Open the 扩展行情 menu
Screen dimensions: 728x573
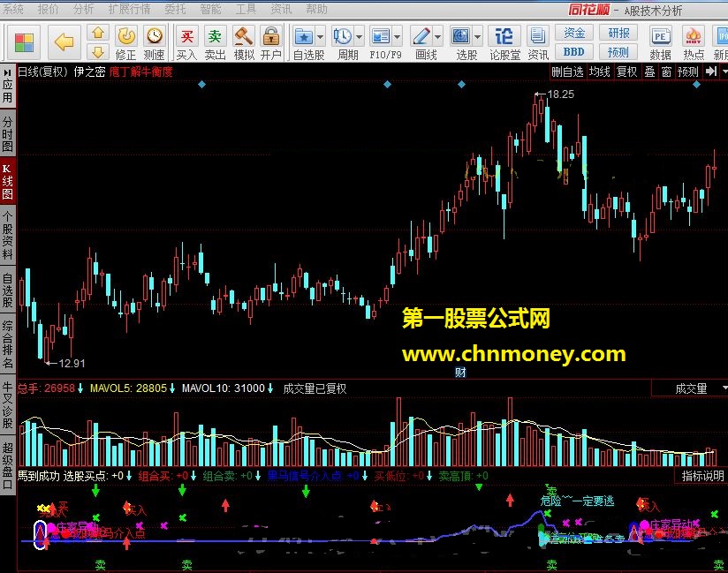129,9
